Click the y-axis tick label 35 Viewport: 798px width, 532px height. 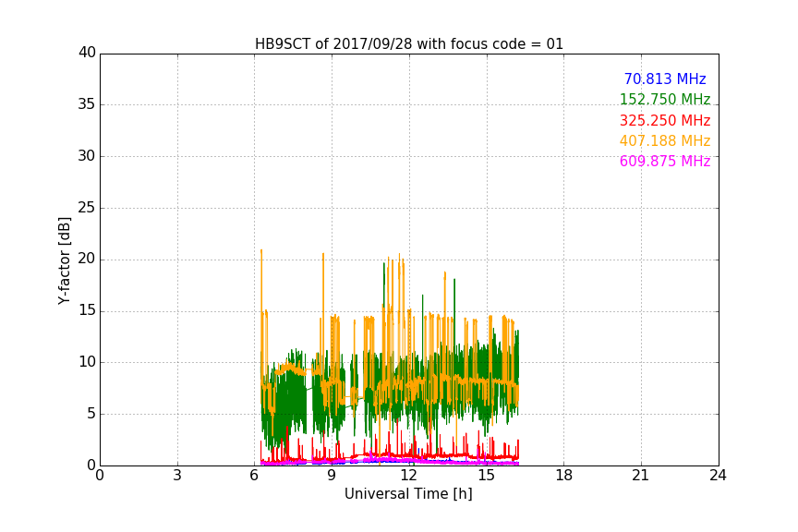click(87, 104)
